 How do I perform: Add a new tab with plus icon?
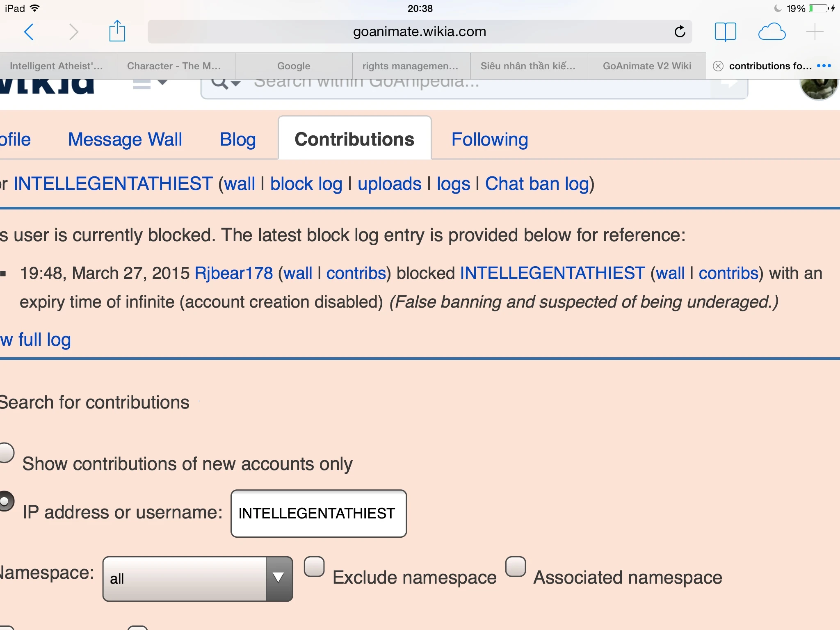pos(815,32)
